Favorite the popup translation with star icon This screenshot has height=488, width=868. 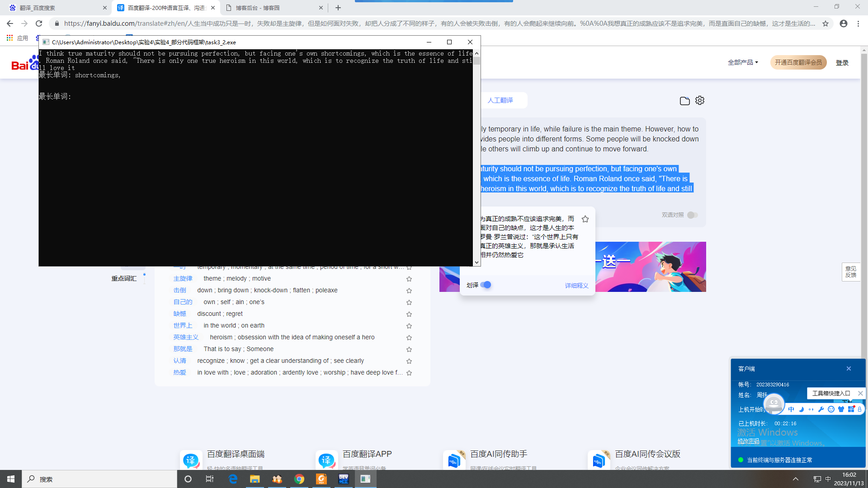(585, 219)
